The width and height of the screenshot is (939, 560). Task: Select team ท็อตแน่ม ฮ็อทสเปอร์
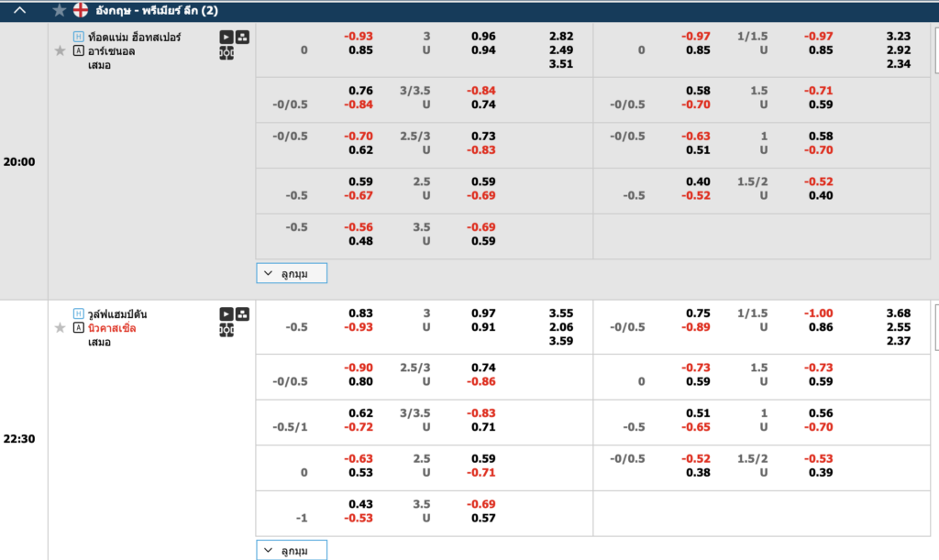pyautogui.click(x=134, y=37)
